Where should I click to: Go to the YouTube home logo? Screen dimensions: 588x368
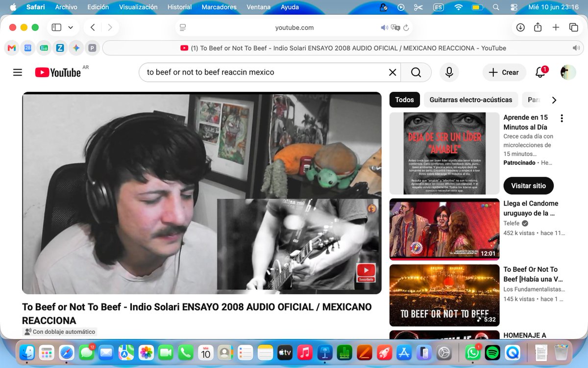pyautogui.click(x=58, y=73)
